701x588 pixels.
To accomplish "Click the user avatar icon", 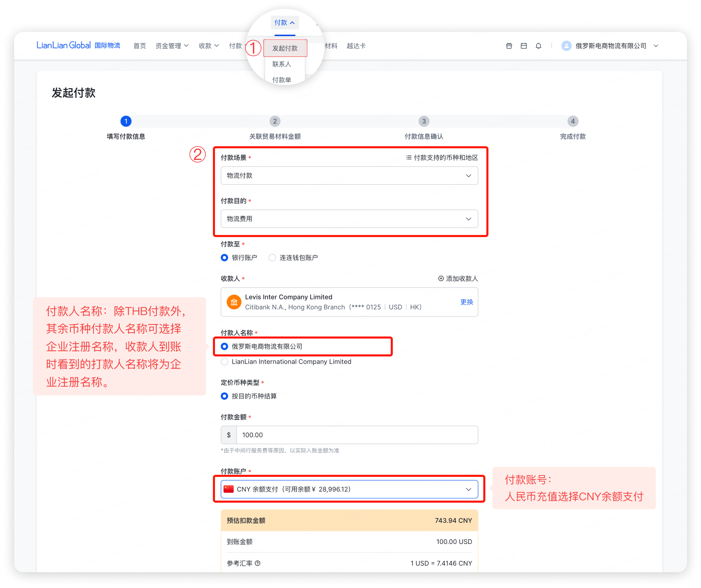I will coord(566,46).
